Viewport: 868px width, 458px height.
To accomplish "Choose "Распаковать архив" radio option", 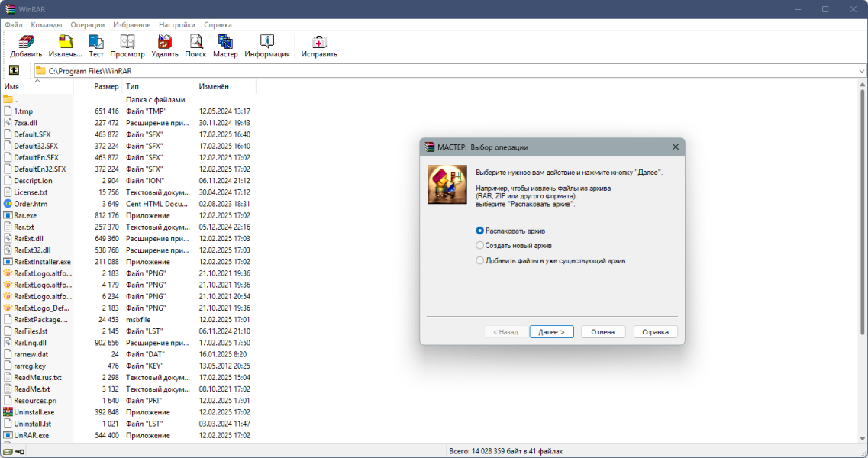I will [479, 231].
